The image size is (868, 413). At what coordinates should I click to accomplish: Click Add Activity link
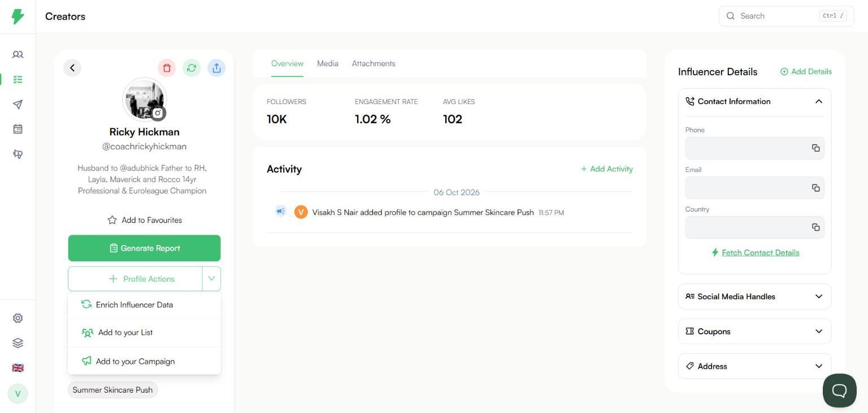[607, 169]
